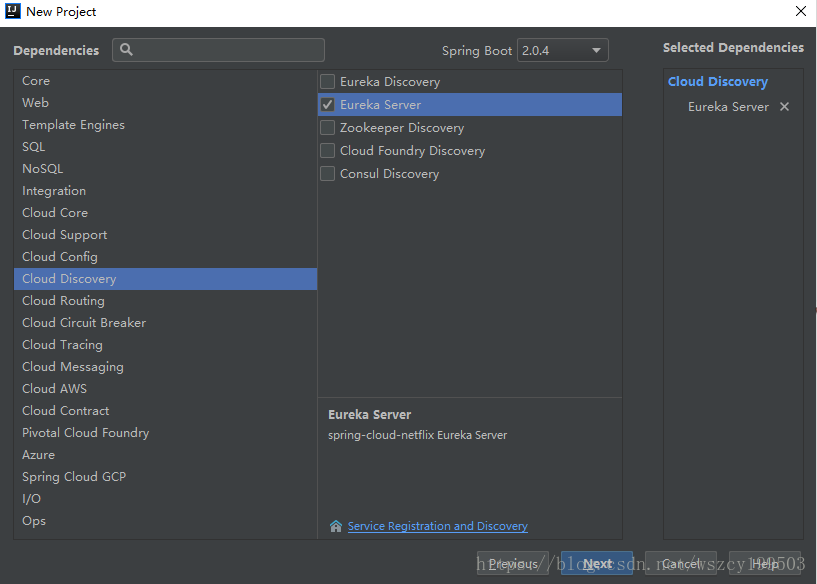817x584 pixels.
Task: Click the Next button
Action: pos(597,563)
